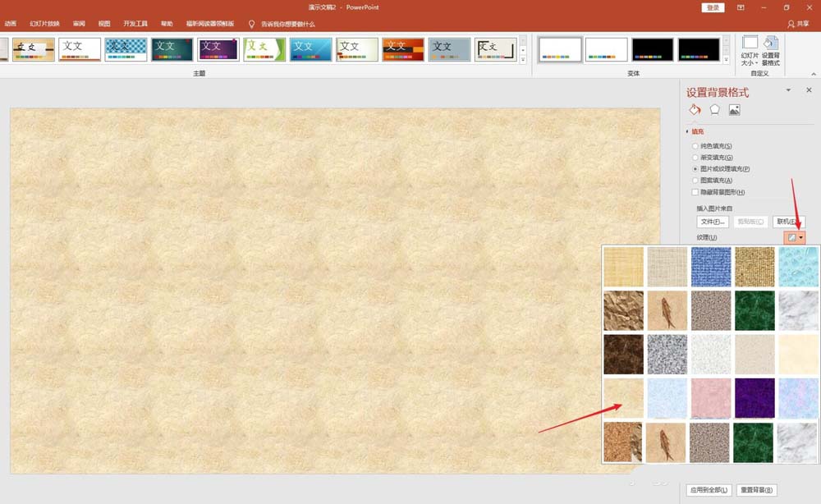Choose the second white variant
Viewport: 821px width, 504px height.
tap(607, 50)
